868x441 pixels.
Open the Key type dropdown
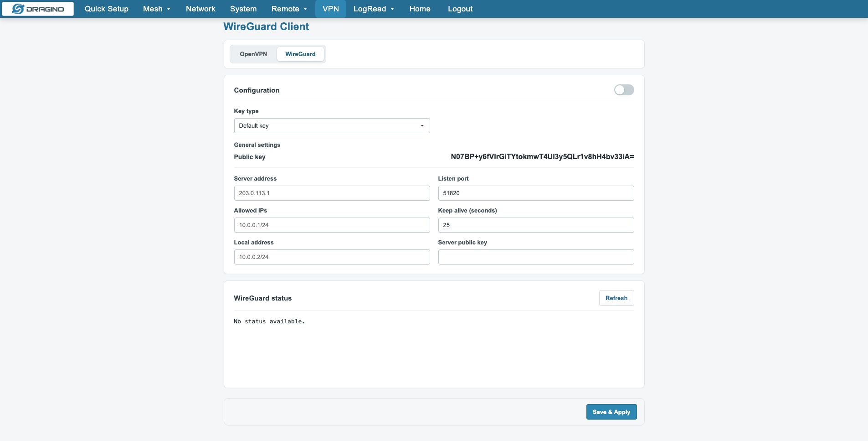pos(332,125)
